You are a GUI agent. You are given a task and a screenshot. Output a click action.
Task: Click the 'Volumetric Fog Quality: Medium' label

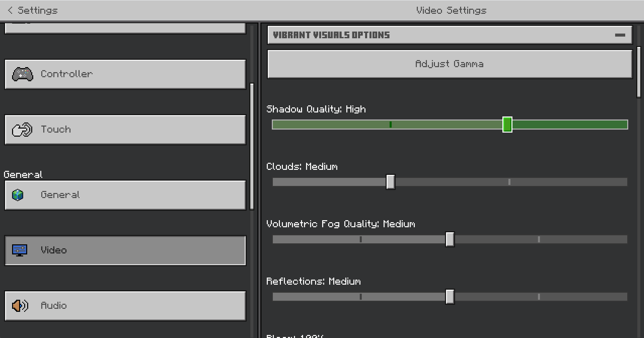tap(341, 224)
